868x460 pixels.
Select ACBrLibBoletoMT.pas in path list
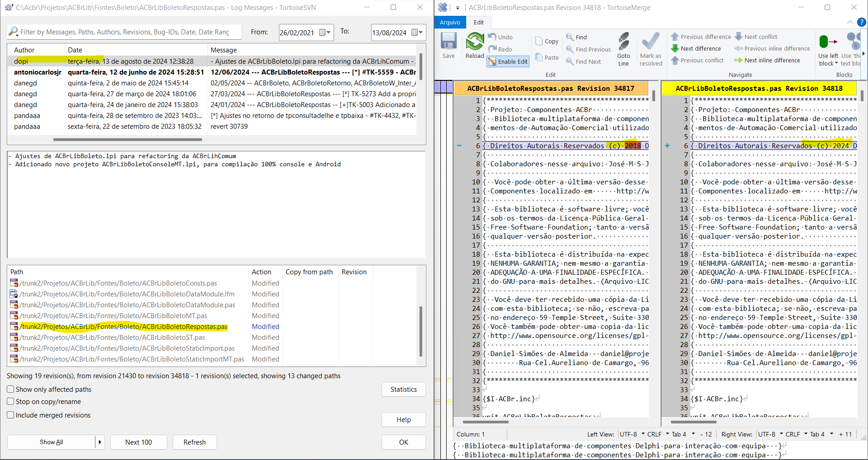pyautogui.click(x=113, y=316)
